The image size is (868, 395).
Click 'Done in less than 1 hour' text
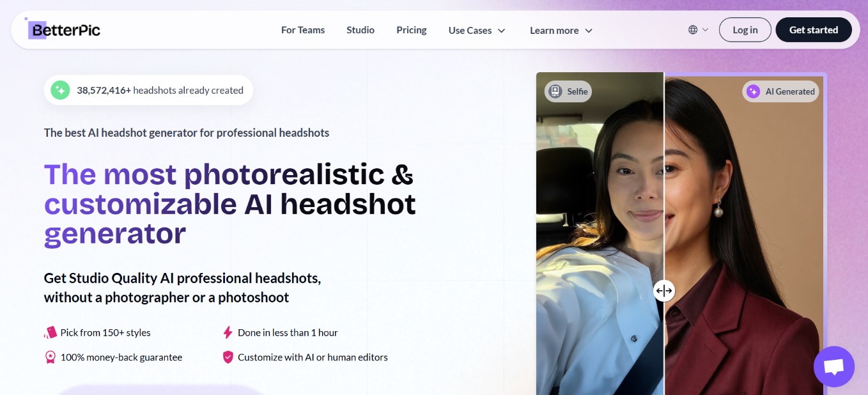pyautogui.click(x=288, y=332)
